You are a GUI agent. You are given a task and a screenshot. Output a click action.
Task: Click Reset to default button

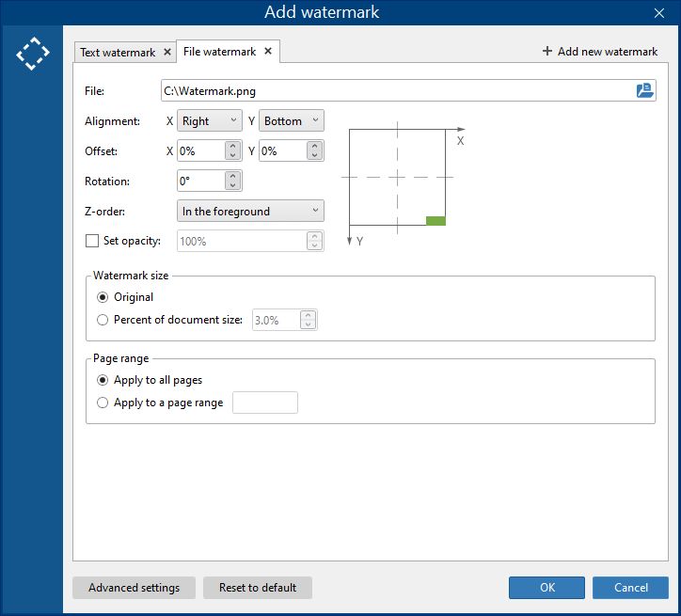[258, 588]
